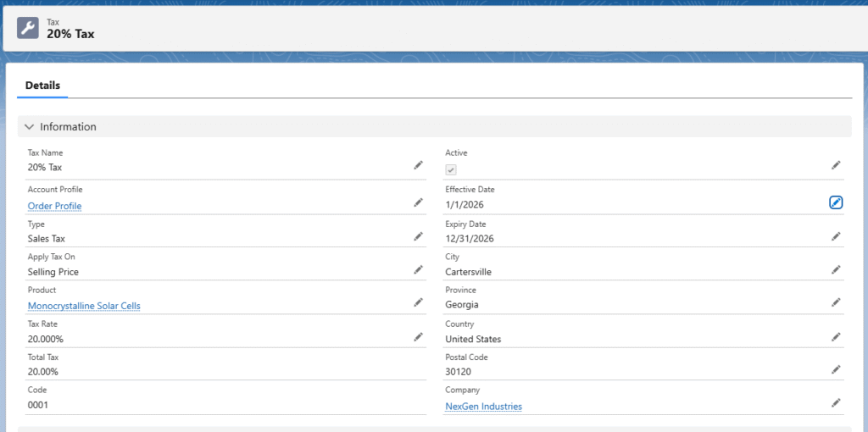868x432 pixels.
Task: Click the City field edit pencil
Action: 836,269
